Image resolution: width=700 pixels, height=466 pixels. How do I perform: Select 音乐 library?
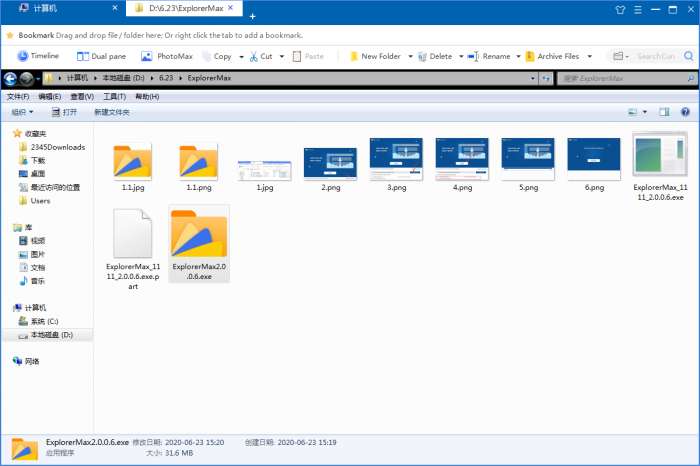tap(32, 281)
